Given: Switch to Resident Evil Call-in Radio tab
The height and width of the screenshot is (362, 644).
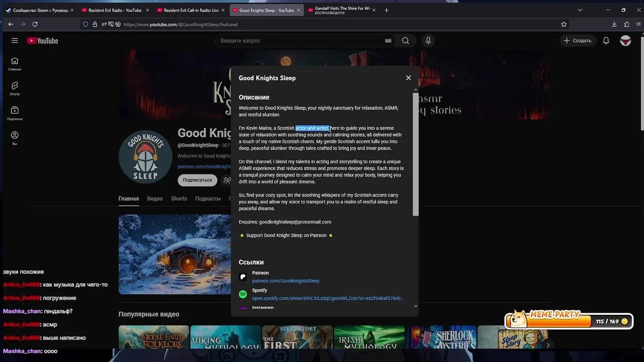Looking at the screenshot, I should (190, 10).
